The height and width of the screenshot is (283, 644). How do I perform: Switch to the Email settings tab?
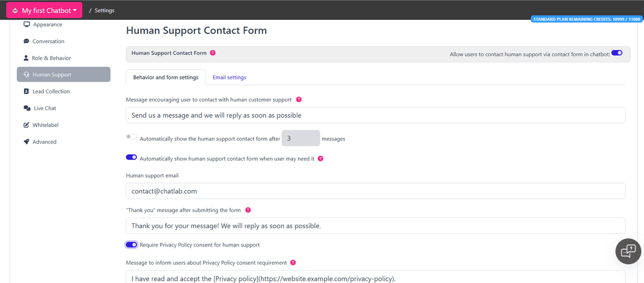tap(229, 77)
